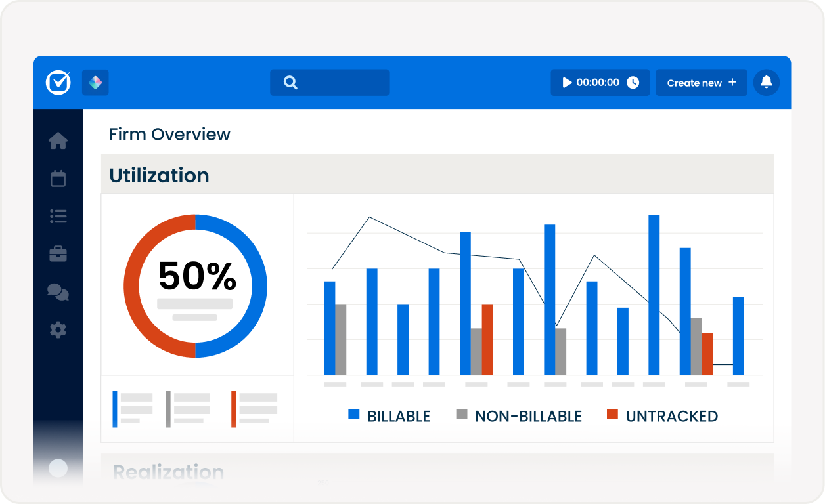
Task: Start the timer with the play icon
Action: (x=566, y=82)
